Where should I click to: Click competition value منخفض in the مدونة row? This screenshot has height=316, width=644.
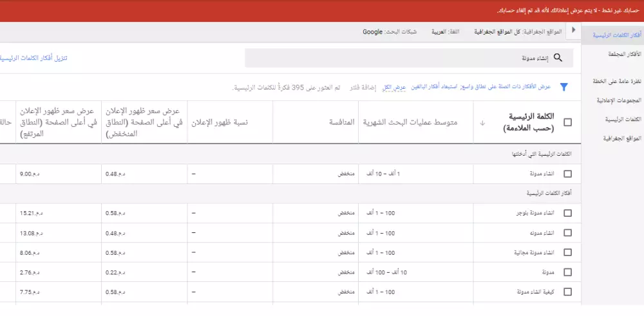(x=346, y=272)
